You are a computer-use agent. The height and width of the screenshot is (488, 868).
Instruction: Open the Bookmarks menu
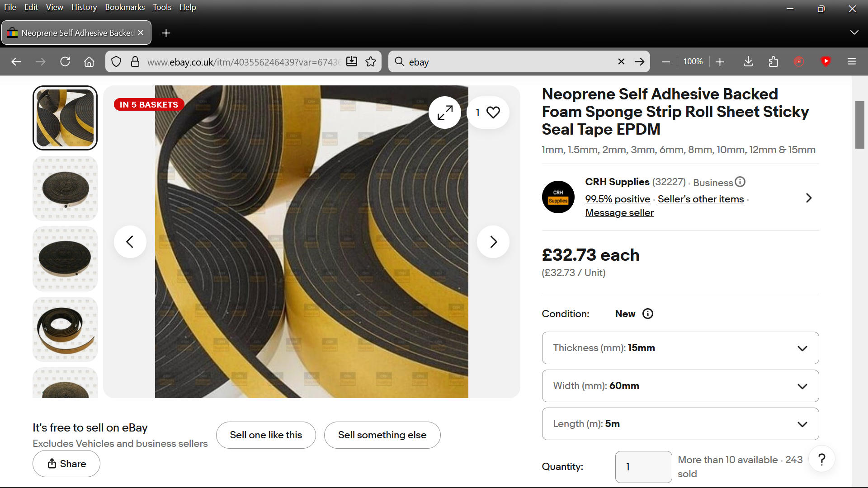(x=125, y=7)
